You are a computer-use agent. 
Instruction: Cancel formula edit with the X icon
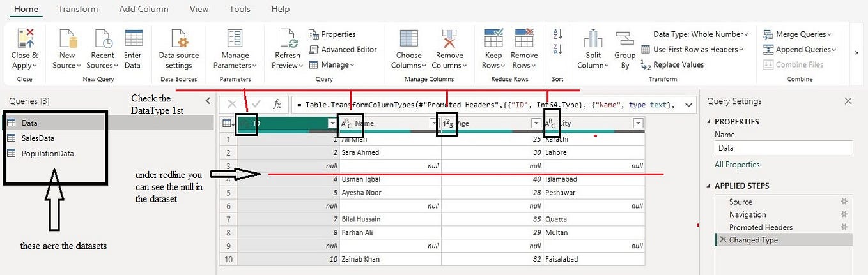click(232, 104)
